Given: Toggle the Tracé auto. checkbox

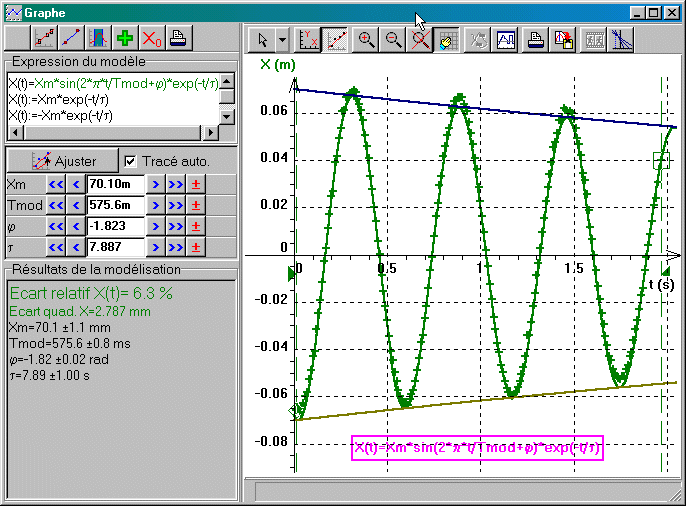Looking at the screenshot, I should tap(130, 161).
